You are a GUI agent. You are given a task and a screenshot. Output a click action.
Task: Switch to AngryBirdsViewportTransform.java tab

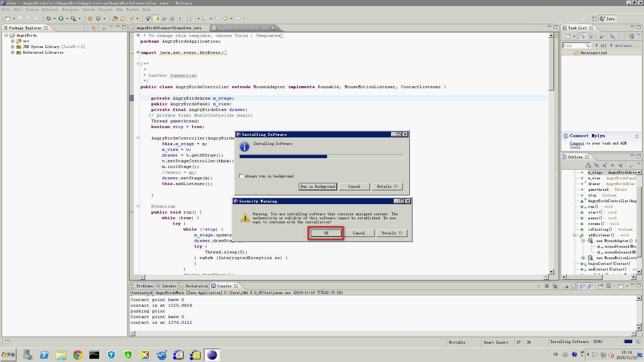169,28
